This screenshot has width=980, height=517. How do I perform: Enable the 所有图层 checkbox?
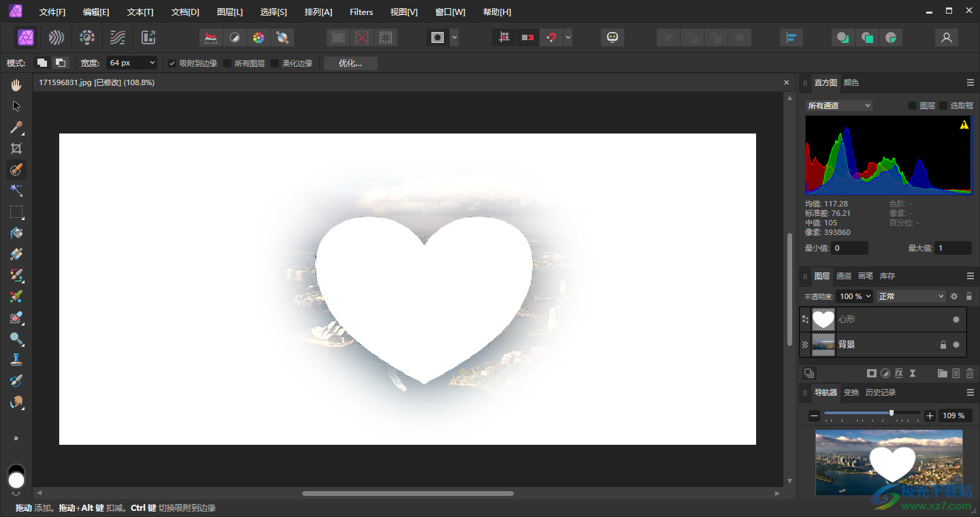tap(227, 63)
